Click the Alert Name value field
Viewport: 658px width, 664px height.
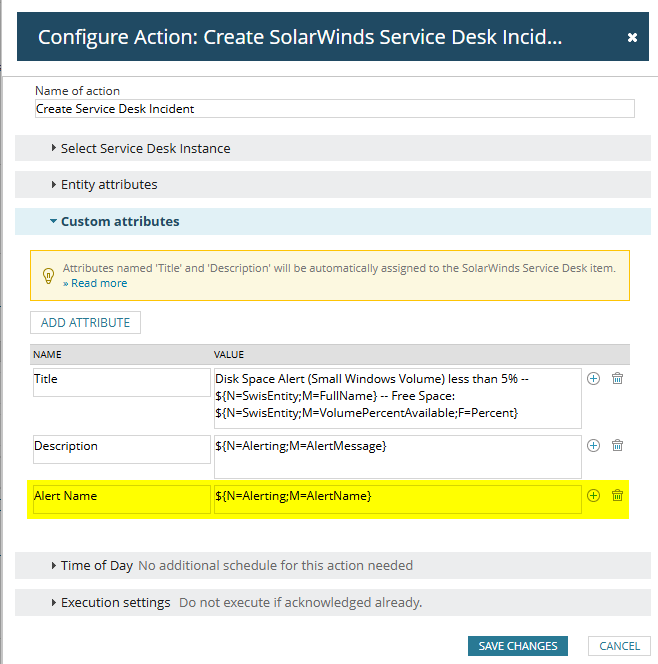[397, 499]
